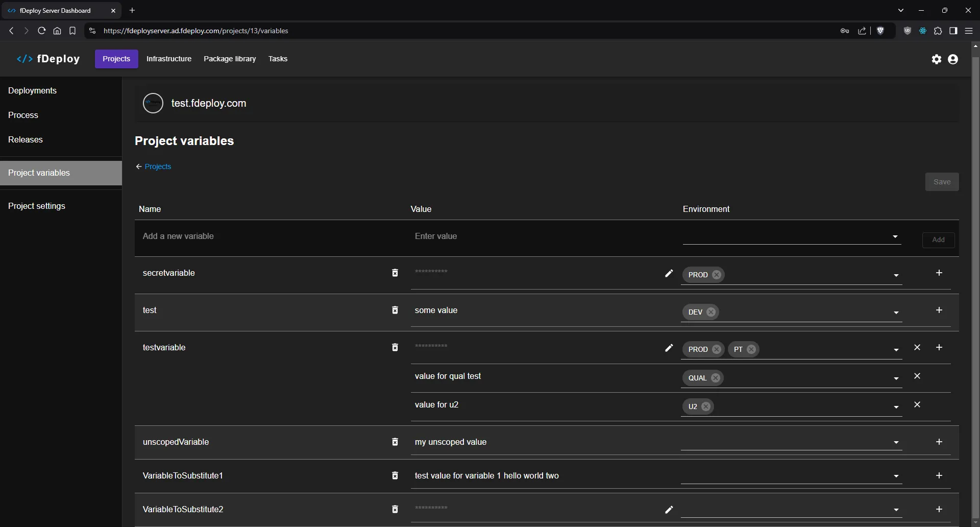Delete secretvariable using its trash icon
The image size is (980, 527).
tap(395, 273)
